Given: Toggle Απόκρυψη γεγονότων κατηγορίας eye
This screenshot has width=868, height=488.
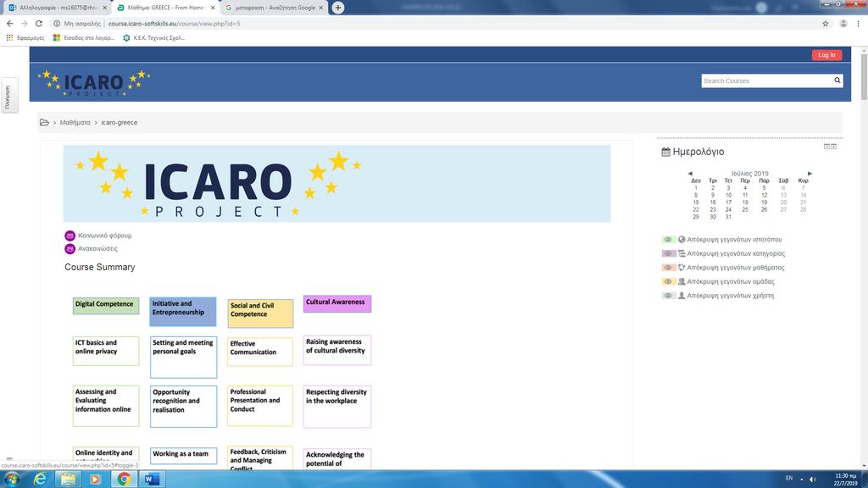Looking at the screenshot, I should (668, 253).
